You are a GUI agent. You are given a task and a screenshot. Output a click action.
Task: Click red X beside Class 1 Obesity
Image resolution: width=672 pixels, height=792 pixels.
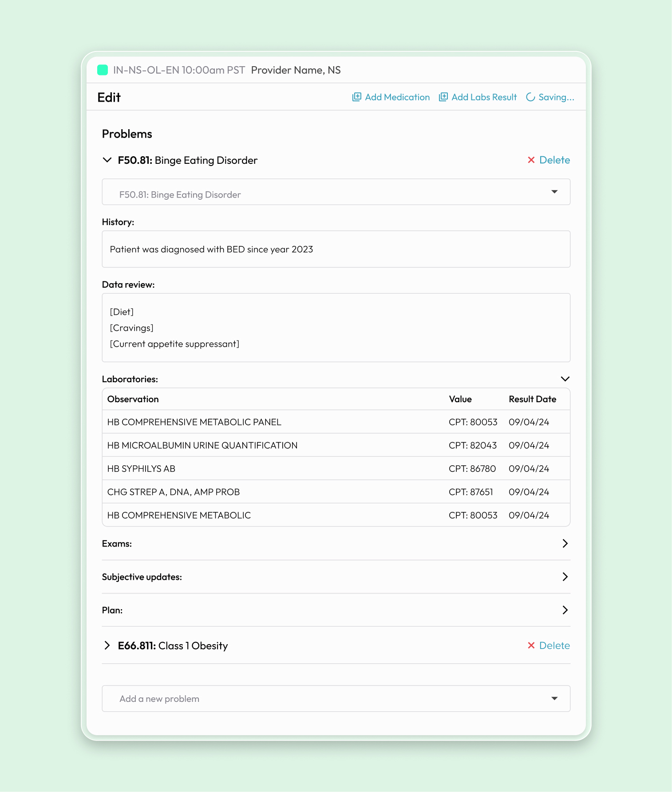531,646
